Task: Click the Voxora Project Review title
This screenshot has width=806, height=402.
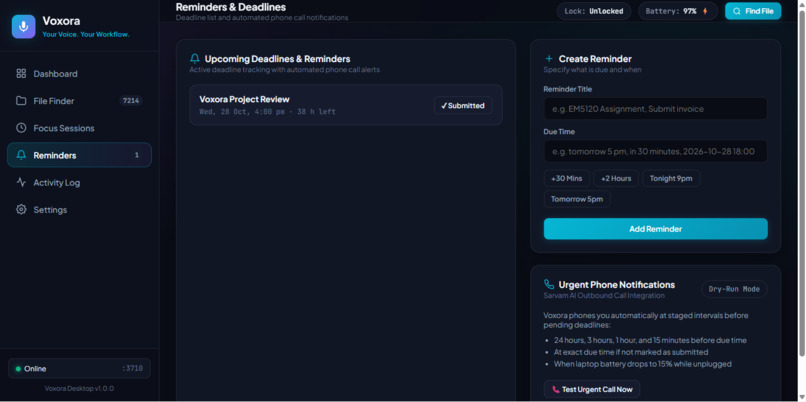Action: tap(245, 99)
